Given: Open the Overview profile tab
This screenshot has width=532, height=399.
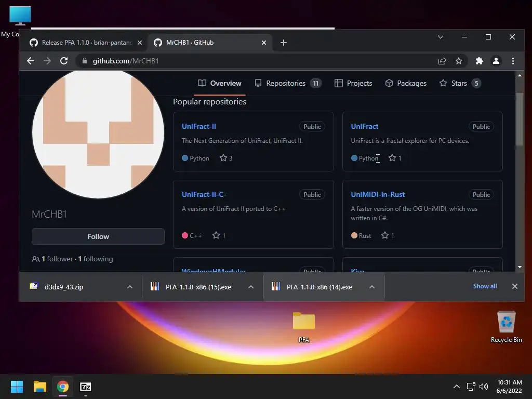Looking at the screenshot, I should pyautogui.click(x=220, y=84).
